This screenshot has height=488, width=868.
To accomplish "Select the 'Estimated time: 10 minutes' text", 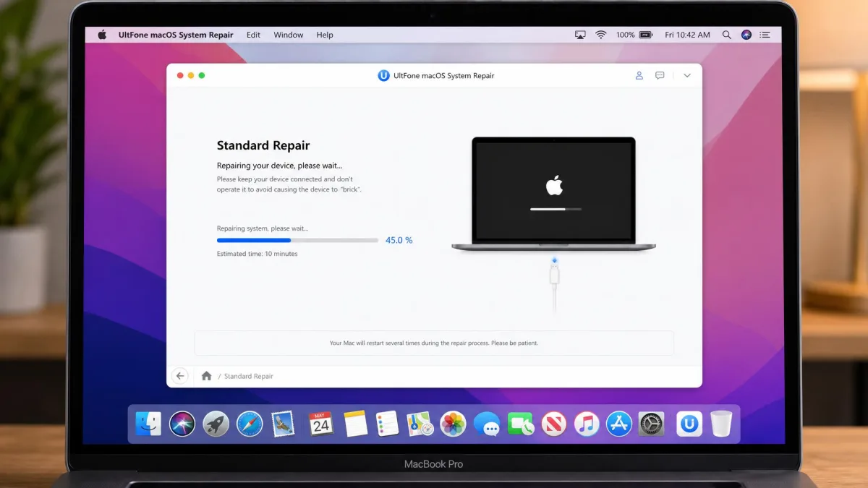I will coord(257,254).
